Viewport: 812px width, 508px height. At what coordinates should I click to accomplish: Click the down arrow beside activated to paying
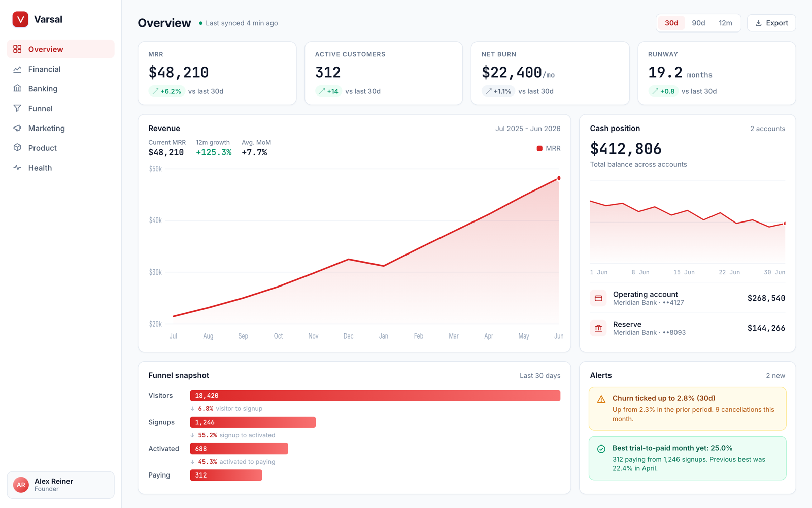193,462
